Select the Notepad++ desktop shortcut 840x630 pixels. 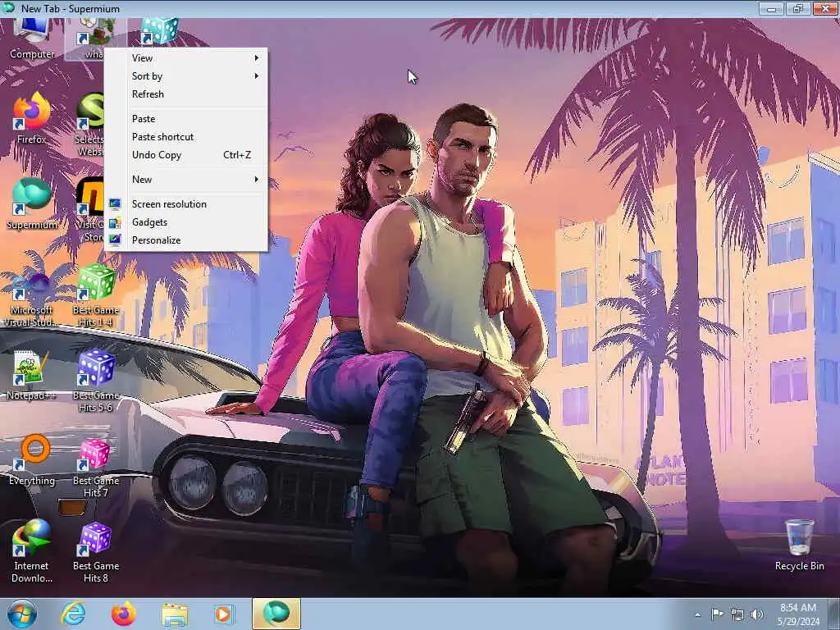tap(31, 375)
